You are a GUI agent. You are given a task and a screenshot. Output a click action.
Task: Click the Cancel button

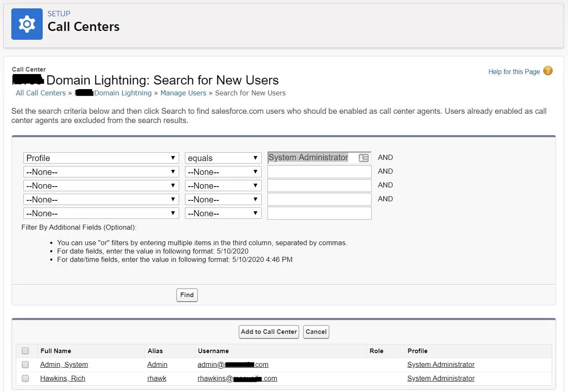point(316,332)
